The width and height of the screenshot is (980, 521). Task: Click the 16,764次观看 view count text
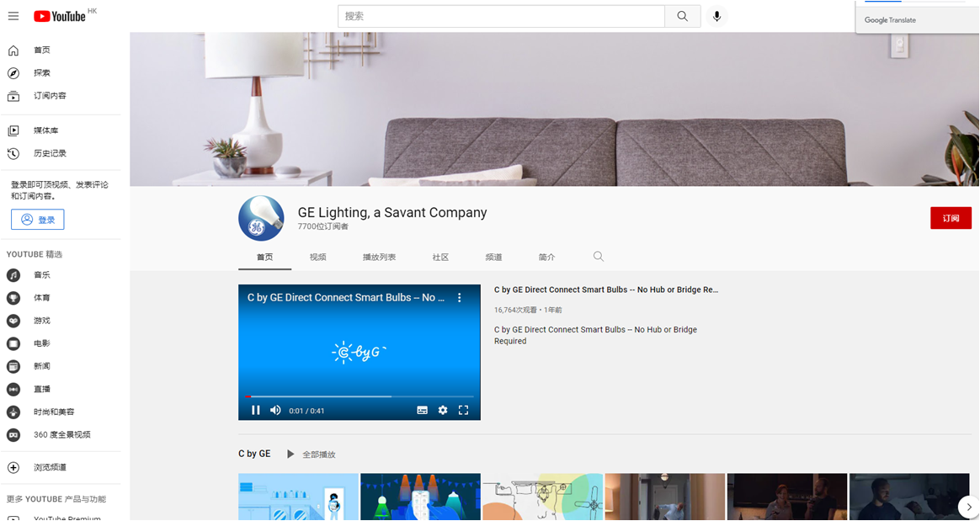(515, 310)
